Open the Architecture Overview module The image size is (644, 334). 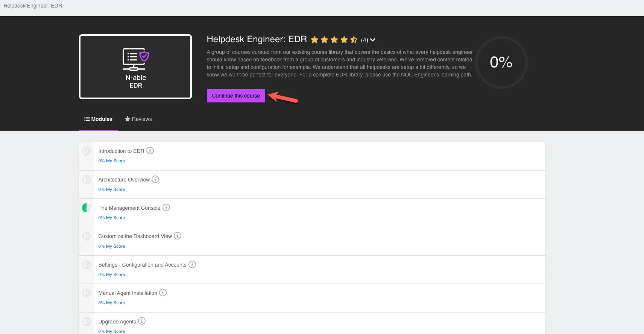pos(124,180)
